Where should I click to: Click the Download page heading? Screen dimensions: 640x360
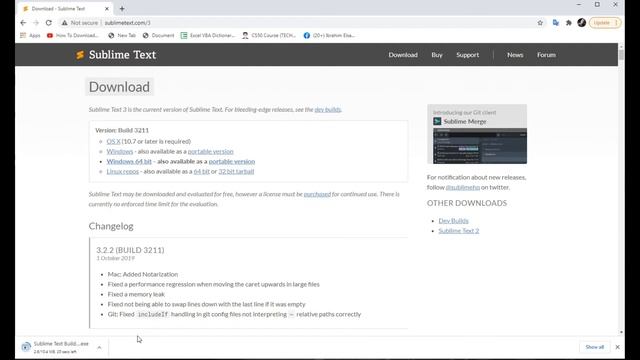coord(119,87)
